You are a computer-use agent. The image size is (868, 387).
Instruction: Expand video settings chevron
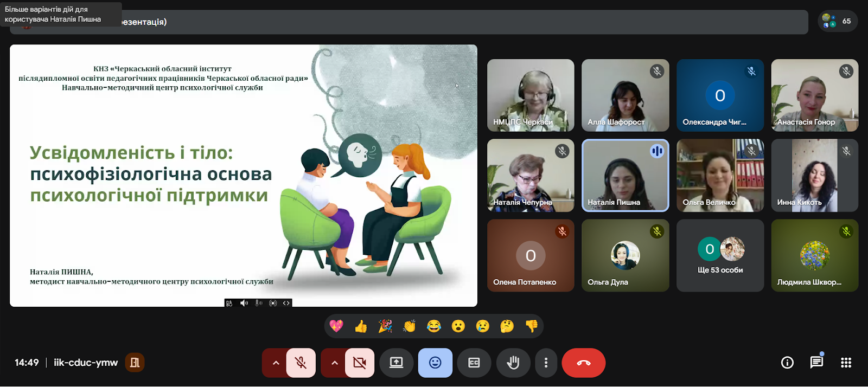click(x=334, y=363)
